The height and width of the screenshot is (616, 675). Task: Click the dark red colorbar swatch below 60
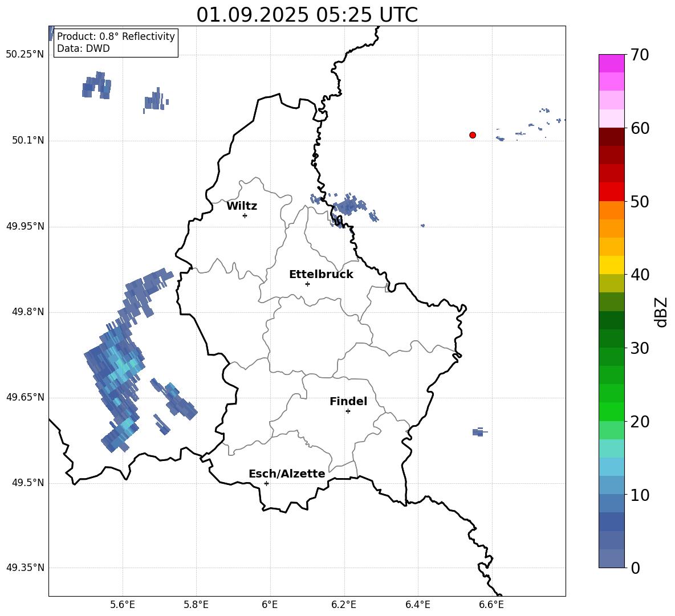point(611,137)
